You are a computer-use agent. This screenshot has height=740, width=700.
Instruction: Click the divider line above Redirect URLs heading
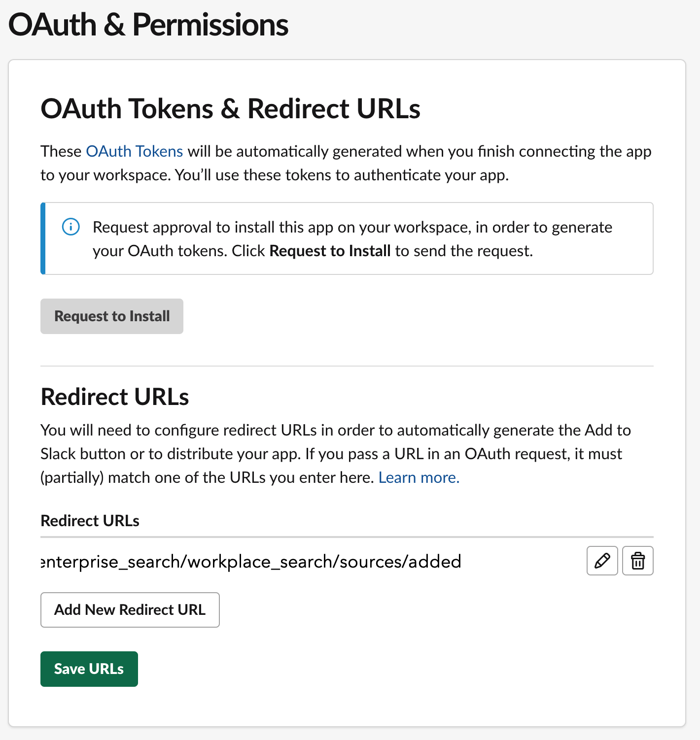[x=347, y=366]
